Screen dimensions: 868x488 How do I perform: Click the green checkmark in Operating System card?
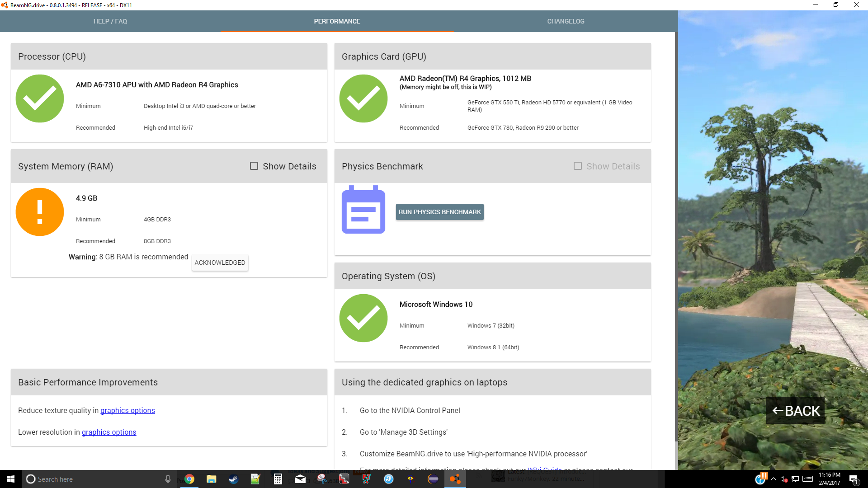click(x=363, y=318)
